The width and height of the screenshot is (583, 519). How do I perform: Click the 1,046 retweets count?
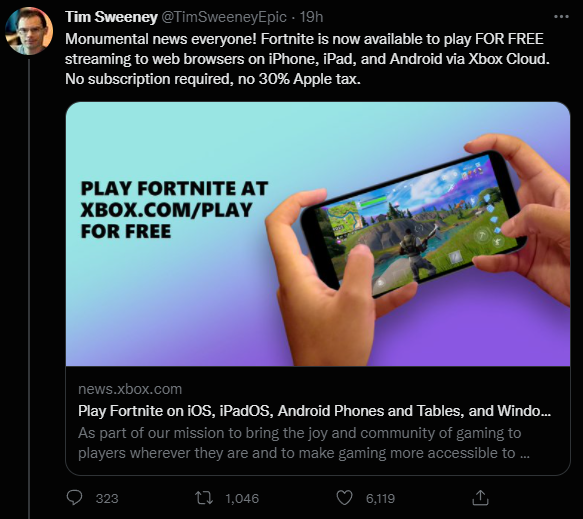click(x=242, y=498)
